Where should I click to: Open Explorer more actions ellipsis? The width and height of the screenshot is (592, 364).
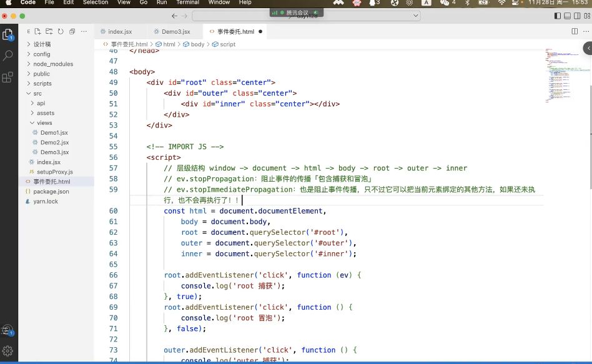pos(84,32)
